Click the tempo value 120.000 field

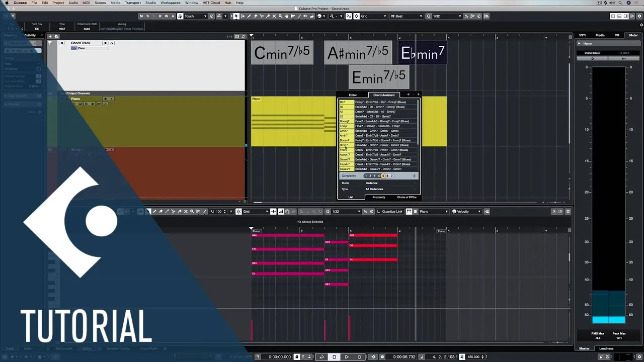click(473, 357)
